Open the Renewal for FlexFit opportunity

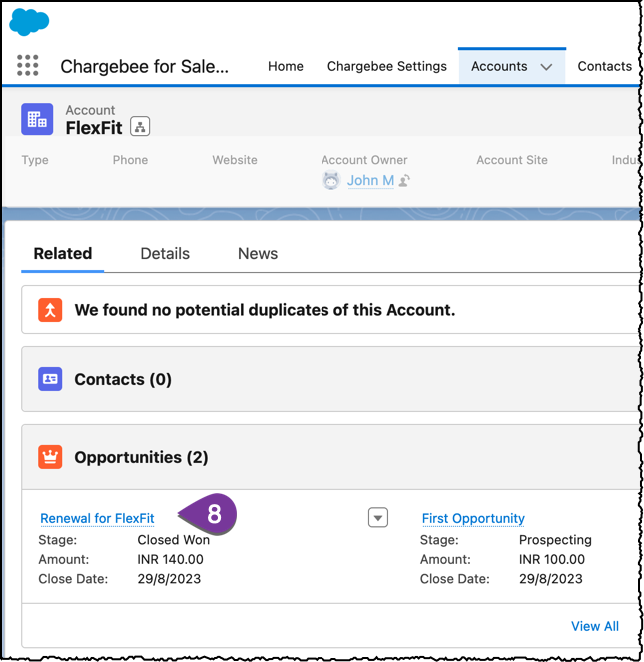click(97, 518)
